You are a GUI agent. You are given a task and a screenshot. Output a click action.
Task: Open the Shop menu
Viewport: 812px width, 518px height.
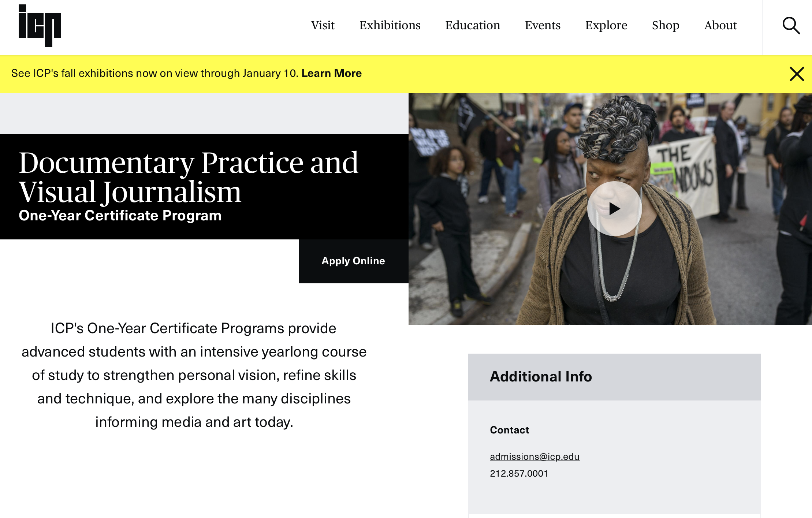[x=665, y=25]
